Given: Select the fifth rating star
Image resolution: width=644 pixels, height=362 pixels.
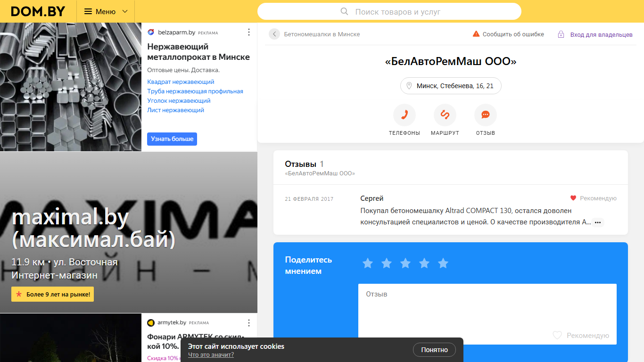Looking at the screenshot, I should click(443, 263).
